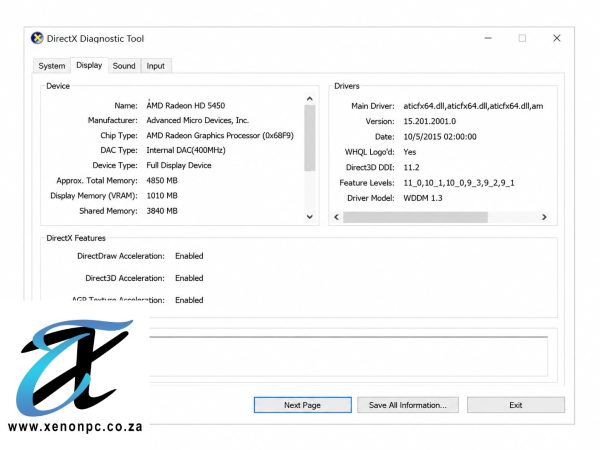
Task: Click Direct3D Acceleration 'Enabled' value
Action: point(189,278)
